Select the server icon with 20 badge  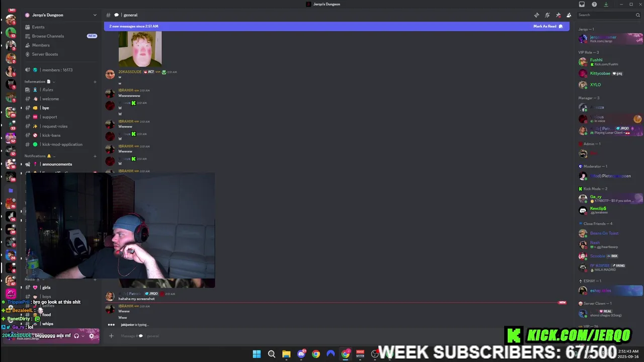point(11,111)
